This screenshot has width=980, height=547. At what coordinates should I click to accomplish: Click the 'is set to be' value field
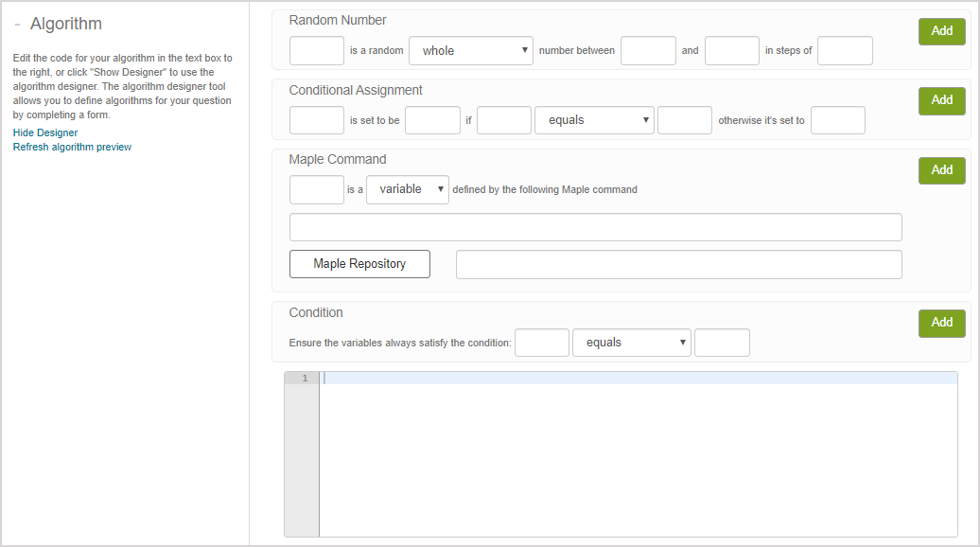pos(432,120)
